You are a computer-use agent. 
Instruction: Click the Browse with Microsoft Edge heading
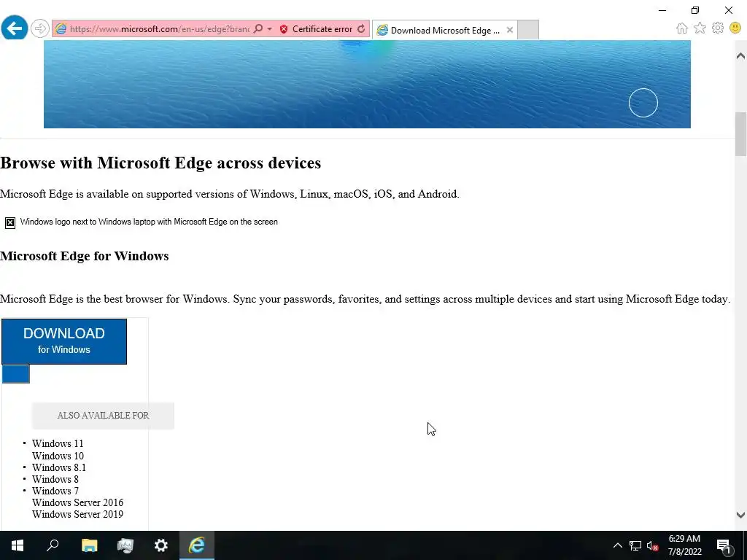pyautogui.click(x=160, y=163)
